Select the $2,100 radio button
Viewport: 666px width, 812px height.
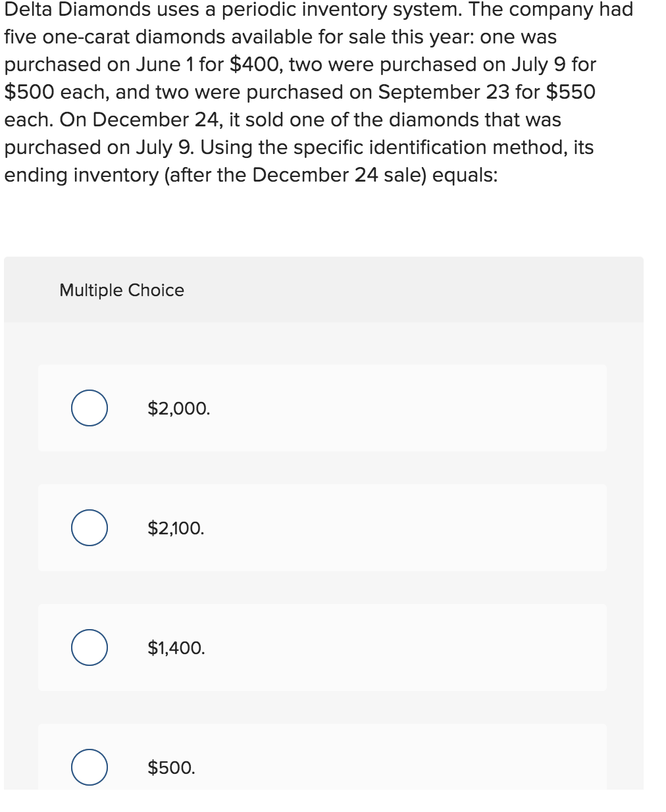pos(90,528)
